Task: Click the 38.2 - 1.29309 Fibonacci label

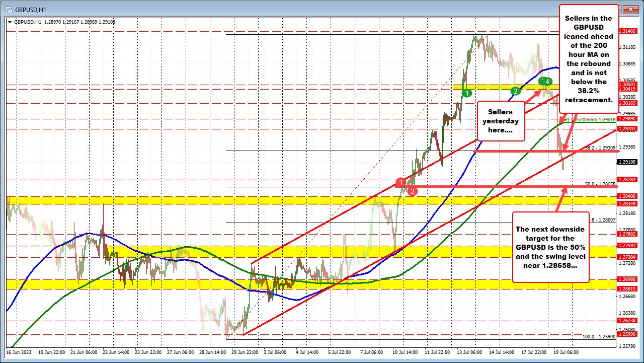Action: tap(600, 148)
